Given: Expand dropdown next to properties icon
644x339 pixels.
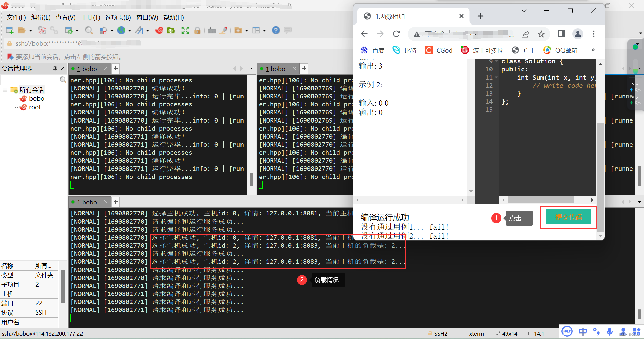Looking at the screenshot, I should 77,30.
